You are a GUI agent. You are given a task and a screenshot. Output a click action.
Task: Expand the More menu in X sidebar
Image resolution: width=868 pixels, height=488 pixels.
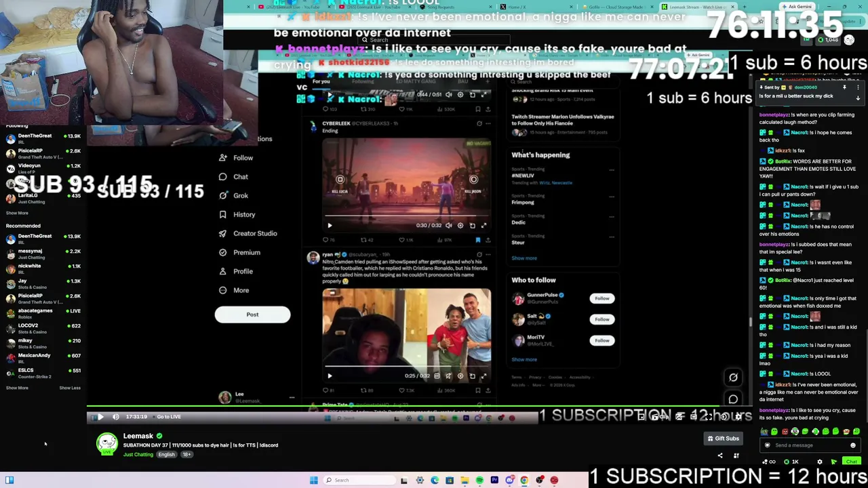[234, 291]
